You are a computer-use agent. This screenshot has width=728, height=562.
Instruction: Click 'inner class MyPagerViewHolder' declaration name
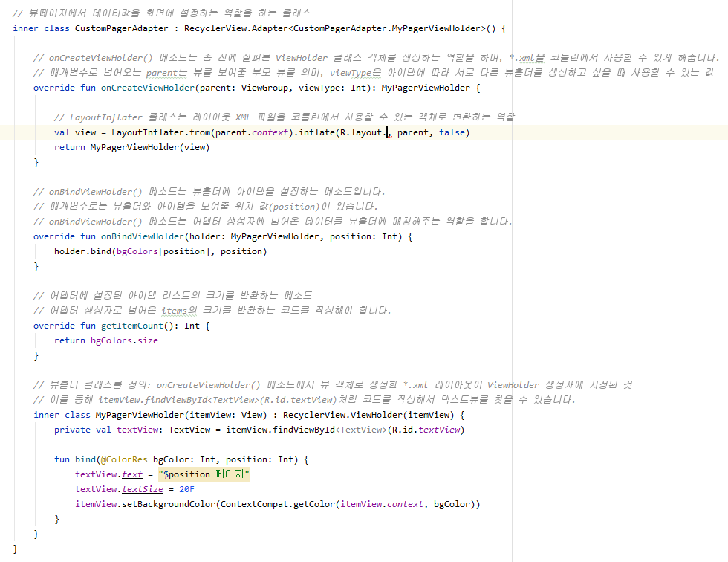[x=140, y=415]
